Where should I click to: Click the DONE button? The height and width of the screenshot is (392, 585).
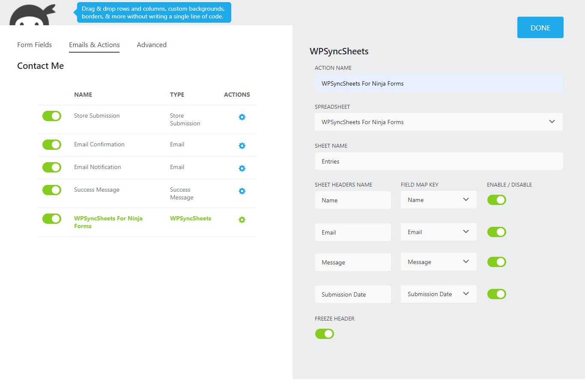pos(540,27)
